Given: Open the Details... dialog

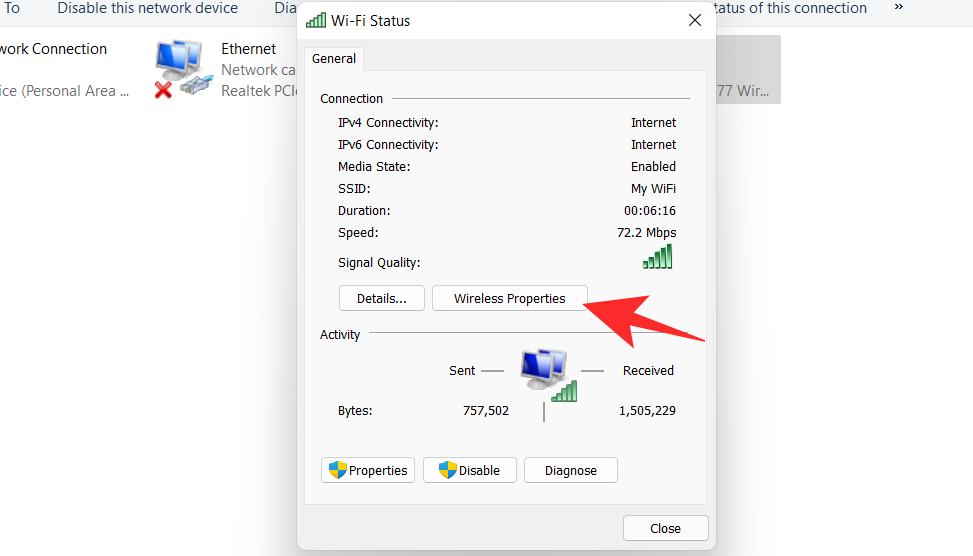Looking at the screenshot, I should [x=381, y=298].
